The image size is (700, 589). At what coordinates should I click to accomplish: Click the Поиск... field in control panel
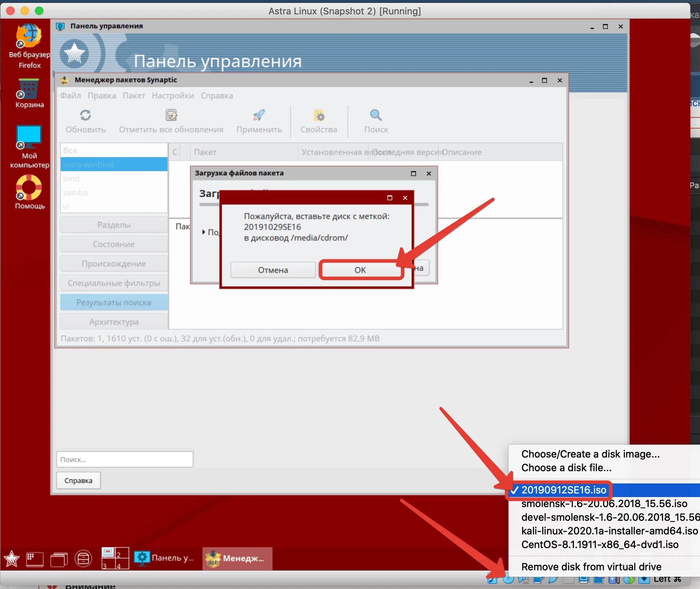coord(125,459)
